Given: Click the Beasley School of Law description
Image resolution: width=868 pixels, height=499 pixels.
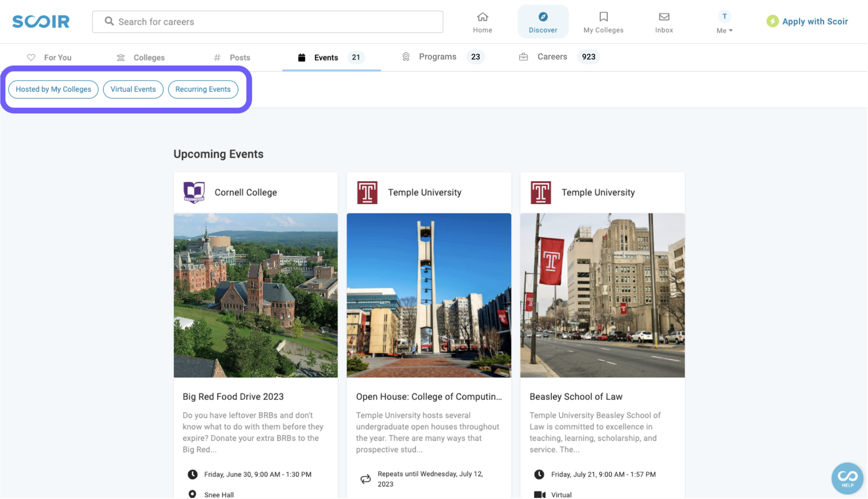Looking at the screenshot, I should point(595,432).
